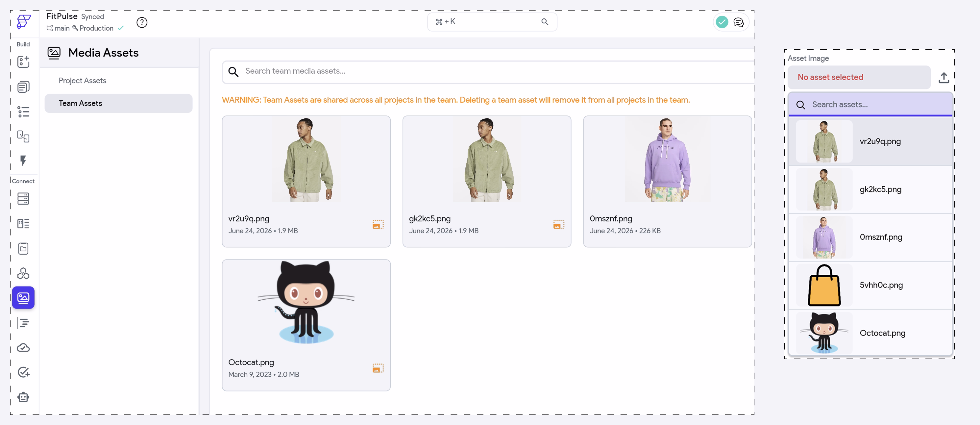Open the pages list icon in sidebar
Viewport: 980px width, 425px height.
(x=23, y=87)
